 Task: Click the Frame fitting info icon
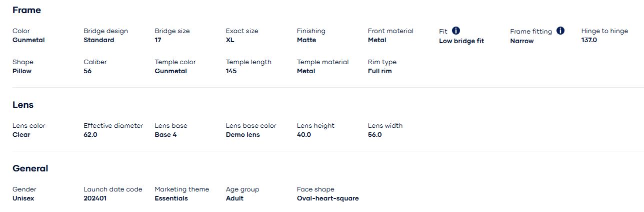(x=560, y=31)
